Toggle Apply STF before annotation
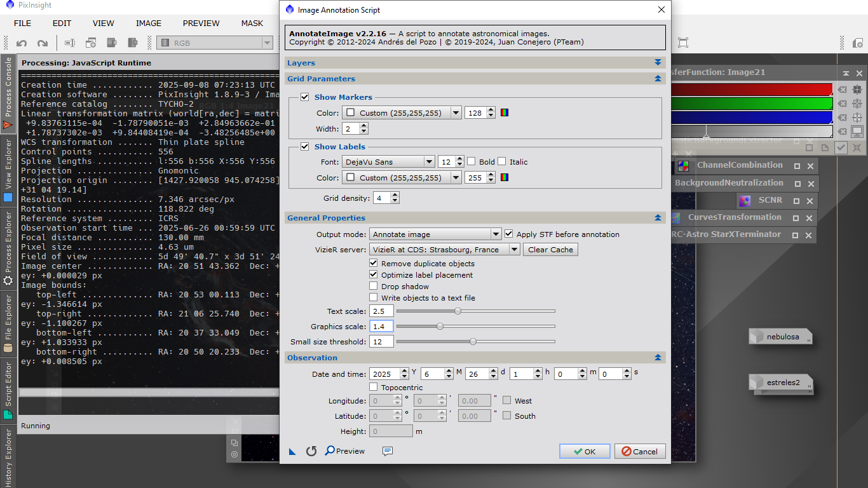 (x=508, y=234)
